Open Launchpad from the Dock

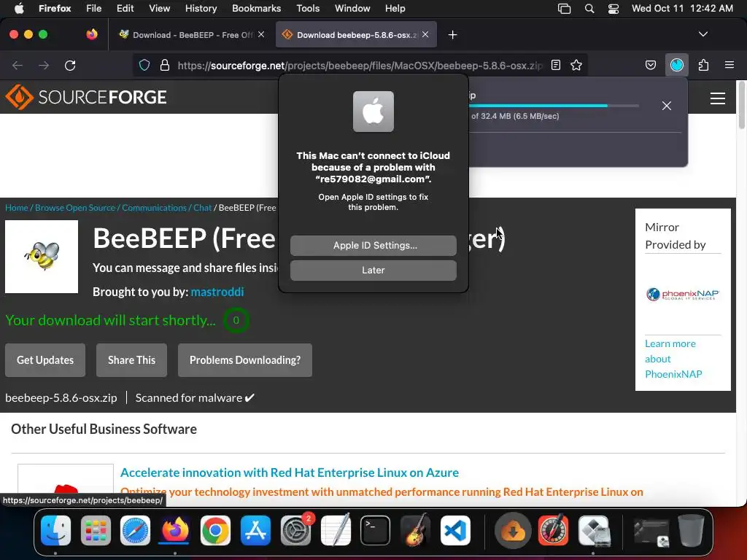(x=96, y=531)
